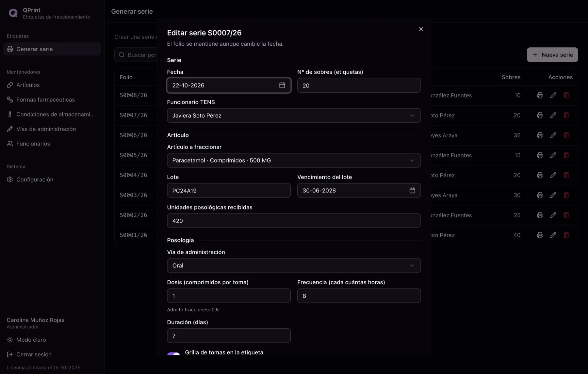Screen dimensions: 588x374
Task: Print labels for series S0008/26
Action: pyautogui.click(x=540, y=95)
